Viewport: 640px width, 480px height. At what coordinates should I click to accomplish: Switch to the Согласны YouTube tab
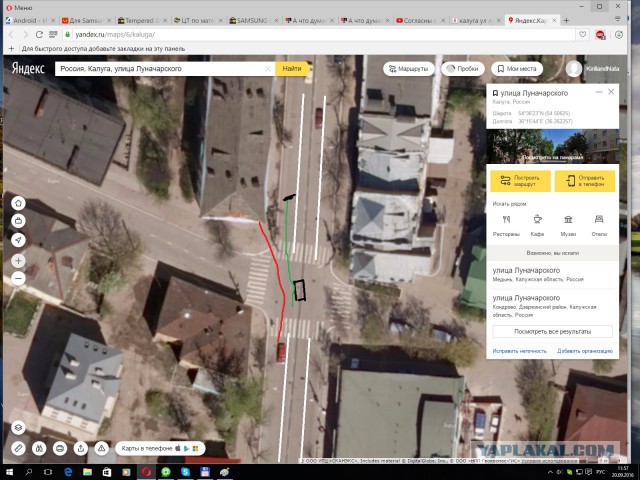[420, 20]
